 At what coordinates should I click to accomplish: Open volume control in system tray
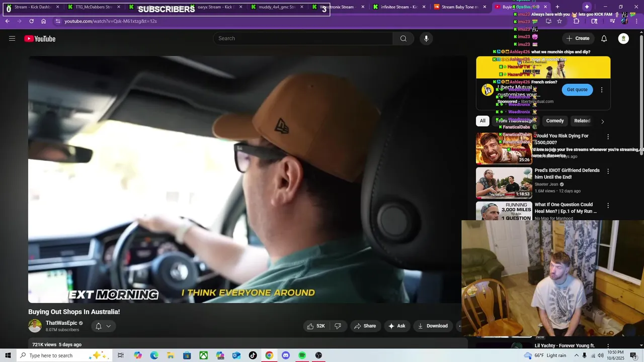[x=601, y=355]
